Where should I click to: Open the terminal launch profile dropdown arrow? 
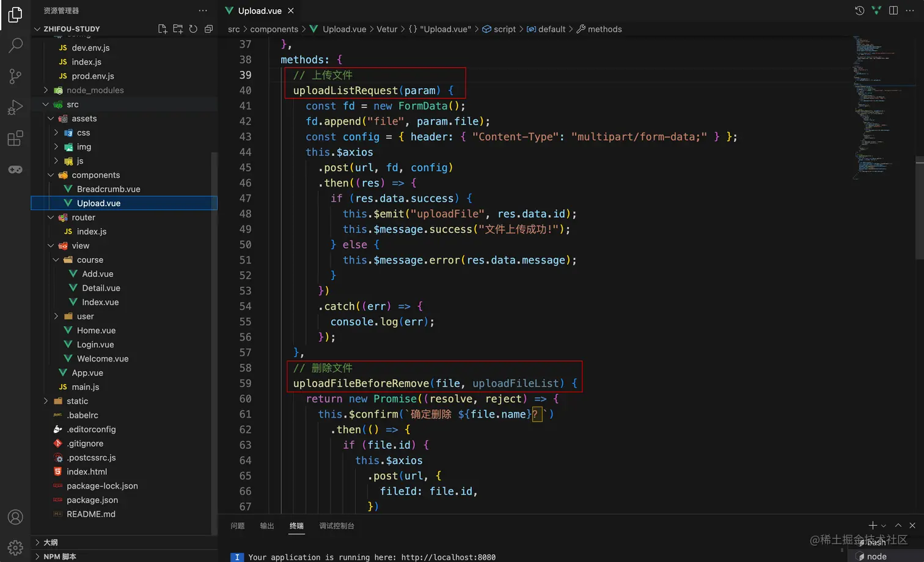tap(883, 526)
